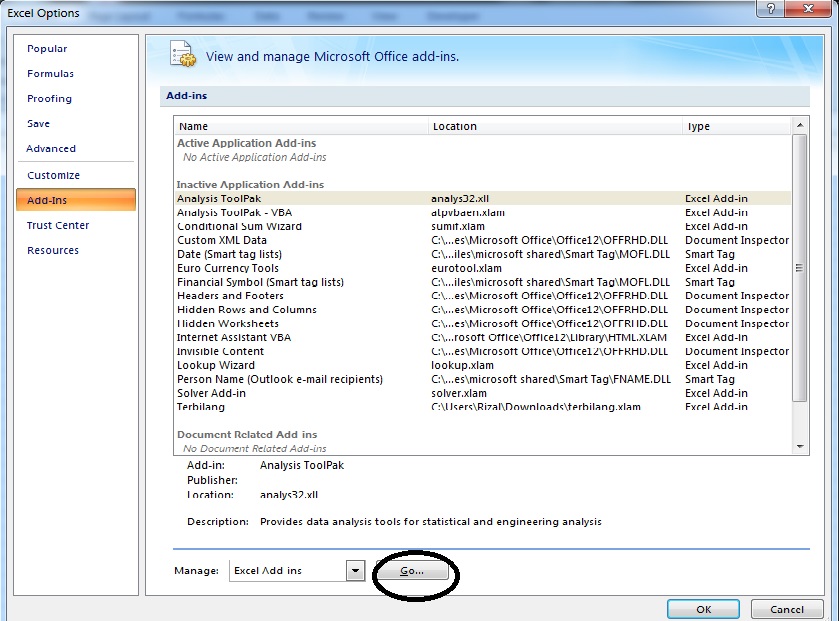Open the Customize options category
The image size is (839, 621).
[x=54, y=175]
